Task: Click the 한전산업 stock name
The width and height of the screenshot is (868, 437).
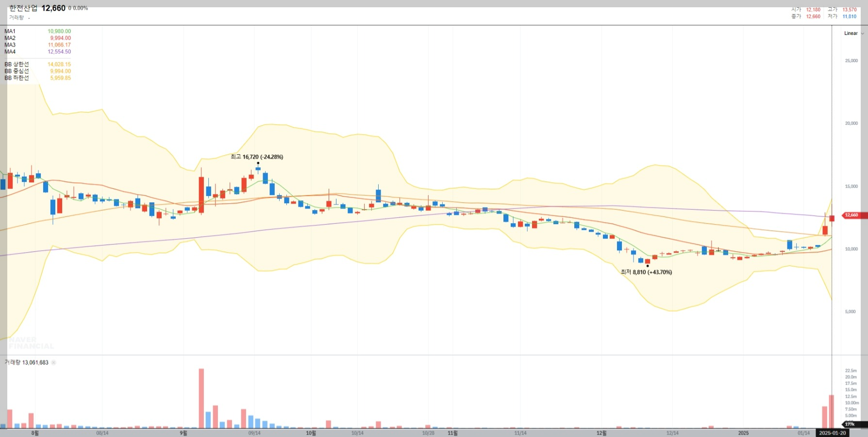Action: coord(23,8)
